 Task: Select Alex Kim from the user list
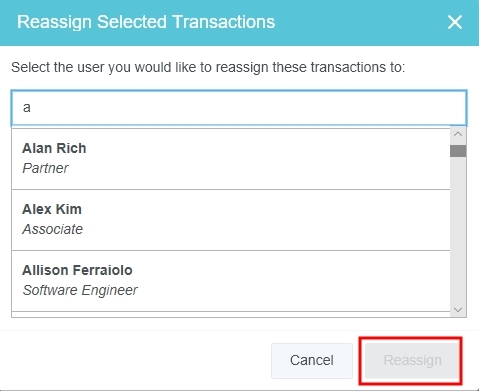click(231, 220)
